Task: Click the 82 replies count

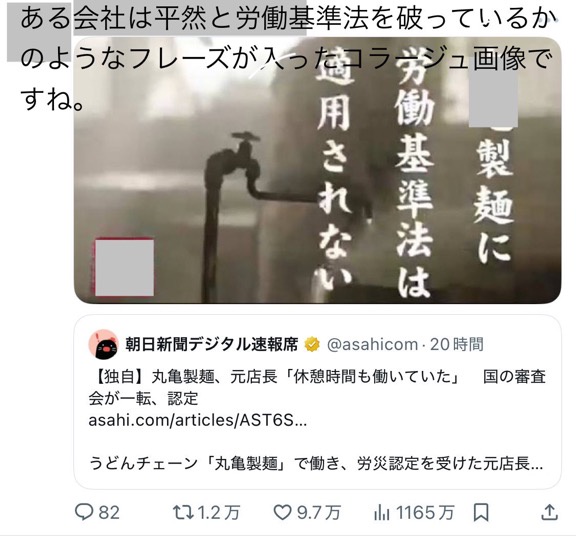Action: click(x=109, y=512)
